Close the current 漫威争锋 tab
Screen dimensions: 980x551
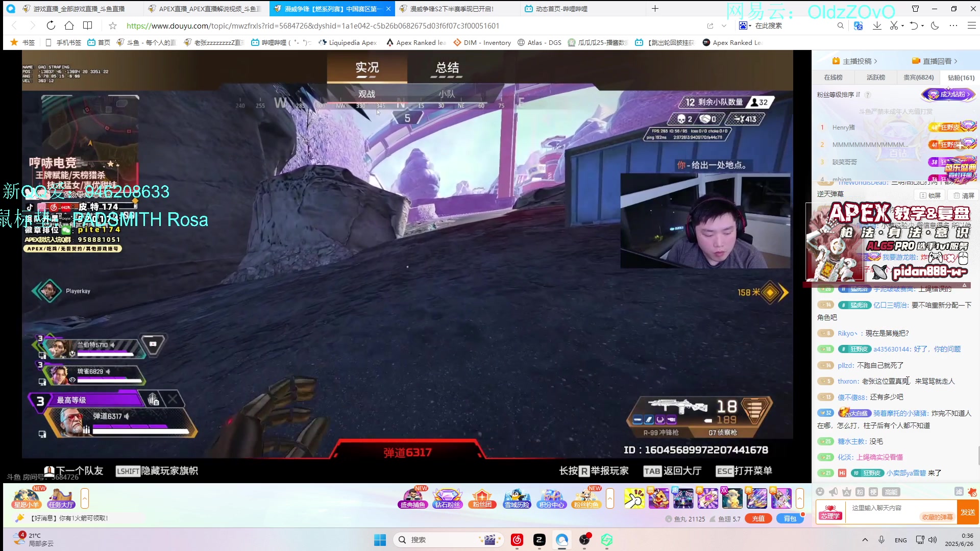[388, 9]
